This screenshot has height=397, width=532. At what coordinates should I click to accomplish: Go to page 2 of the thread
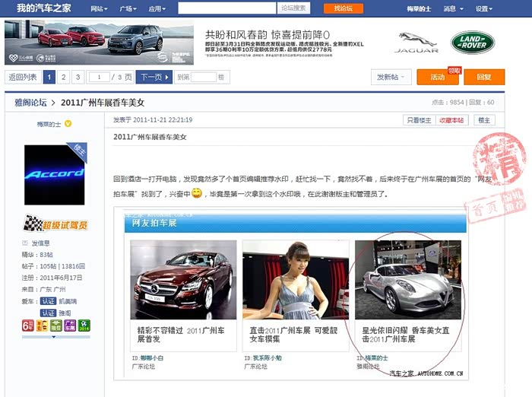tap(64, 77)
